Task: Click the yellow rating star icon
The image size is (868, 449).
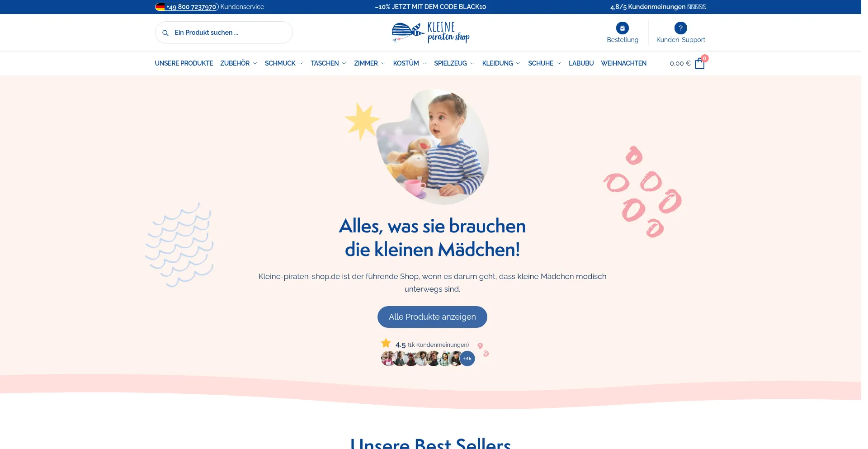Action: (386, 343)
